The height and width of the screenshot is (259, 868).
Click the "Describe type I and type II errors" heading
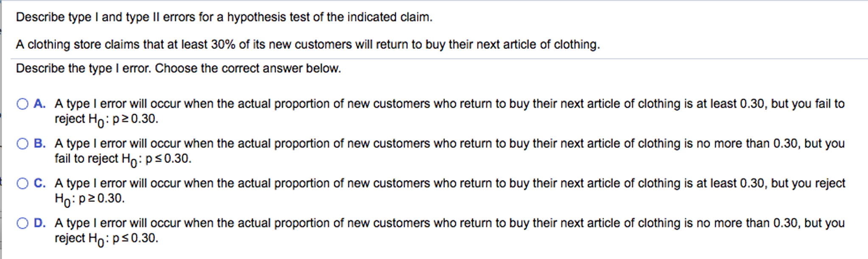(224, 17)
